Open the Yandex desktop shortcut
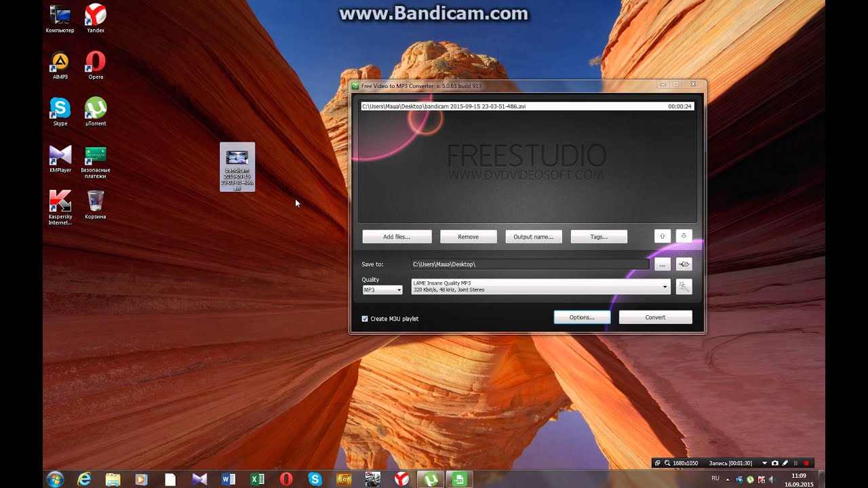Screen dimensions: 868x488 96,18
